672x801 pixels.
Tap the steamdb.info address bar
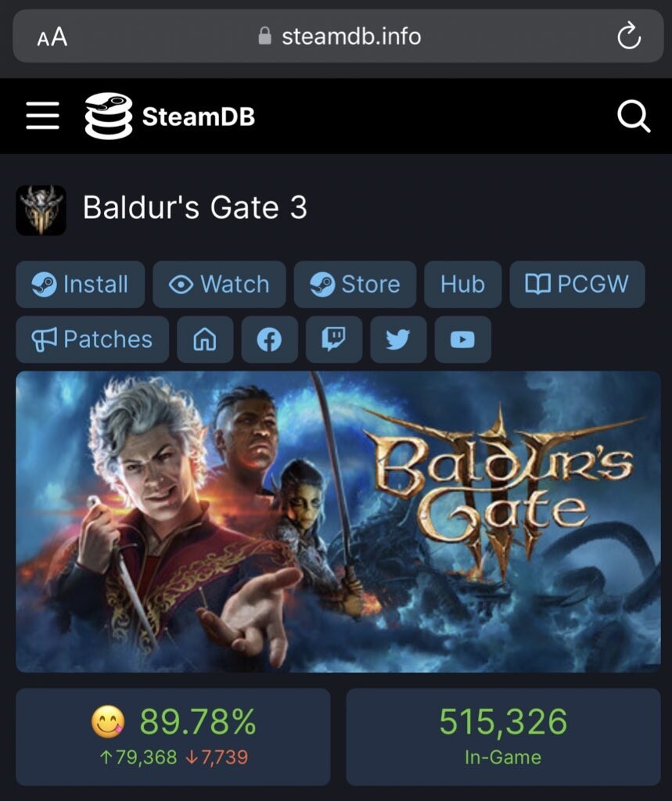point(338,36)
